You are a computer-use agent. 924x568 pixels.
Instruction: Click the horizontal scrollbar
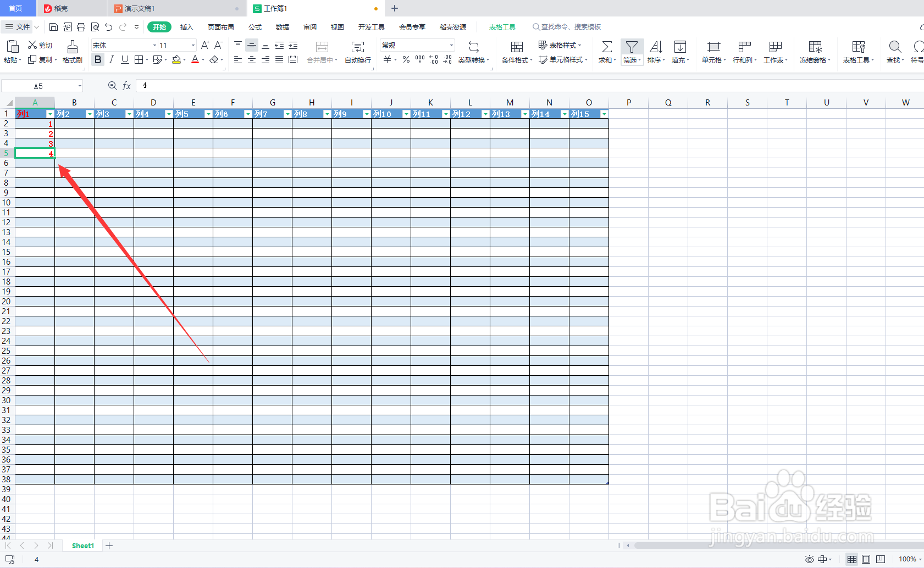click(778, 545)
